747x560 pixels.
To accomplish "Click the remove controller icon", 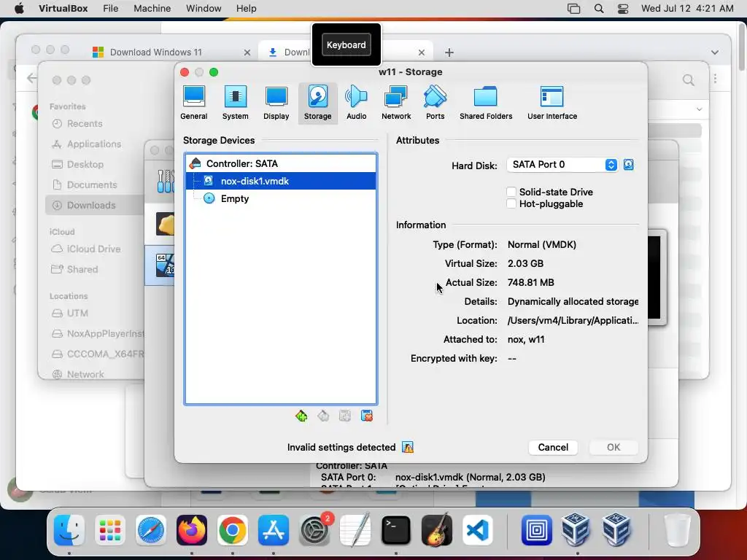I will point(323,416).
